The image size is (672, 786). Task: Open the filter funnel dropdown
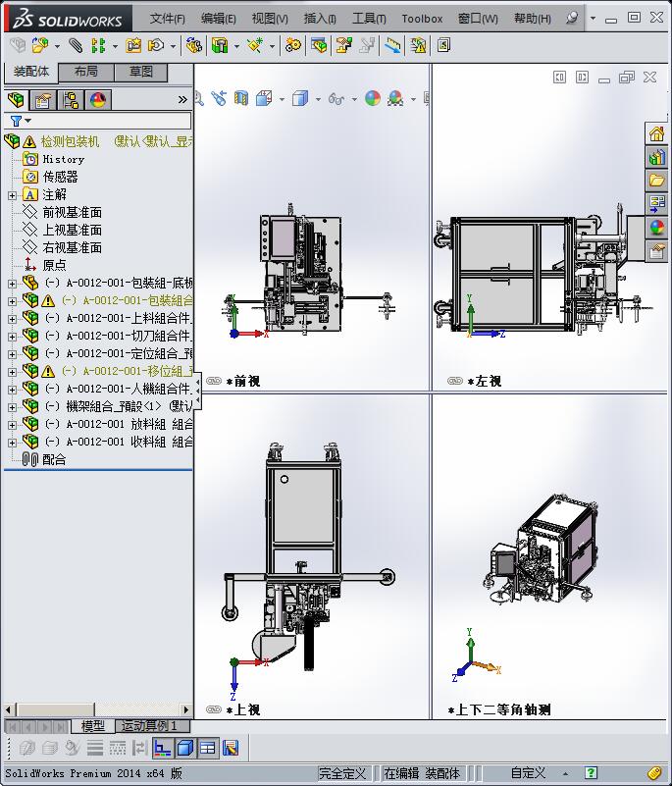click(21, 121)
